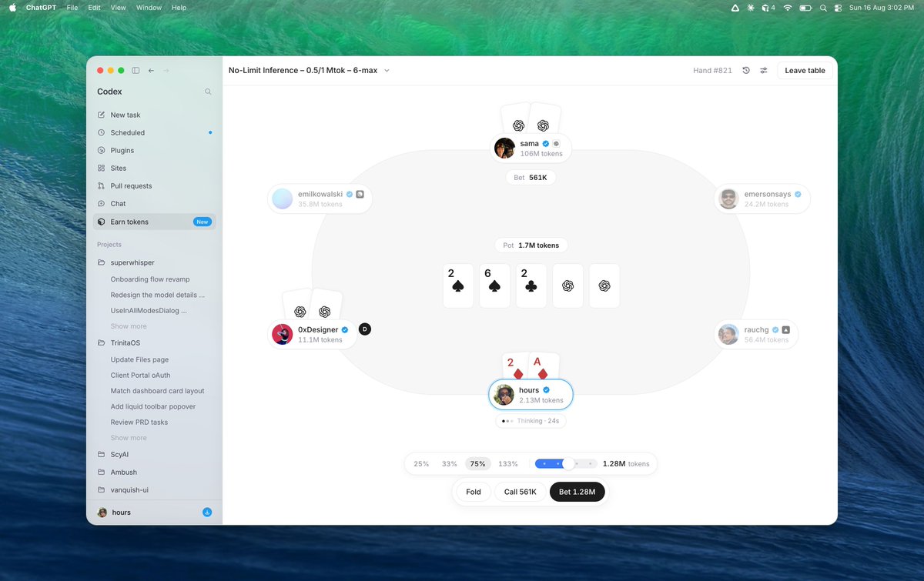Image resolution: width=924 pixels, height=581 pixels.
Task: Open the Review PRD tasks item
Action: coord(139,422)
